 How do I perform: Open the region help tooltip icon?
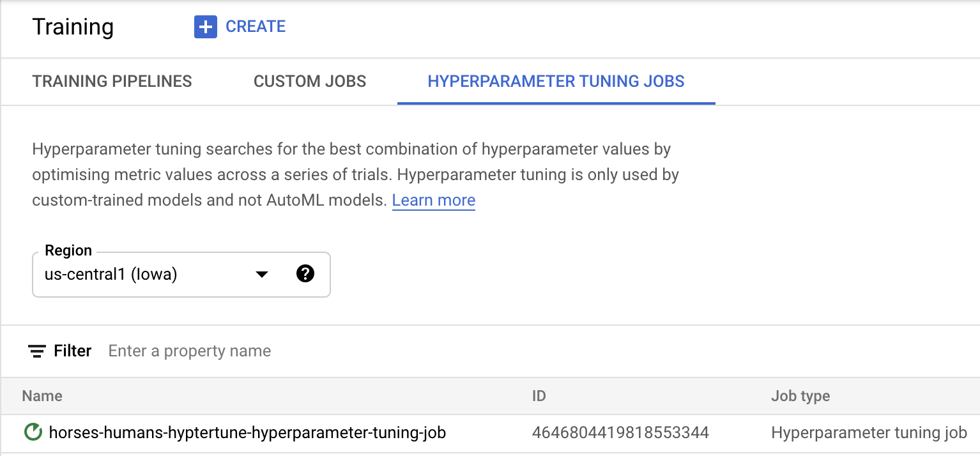(305, 273)
